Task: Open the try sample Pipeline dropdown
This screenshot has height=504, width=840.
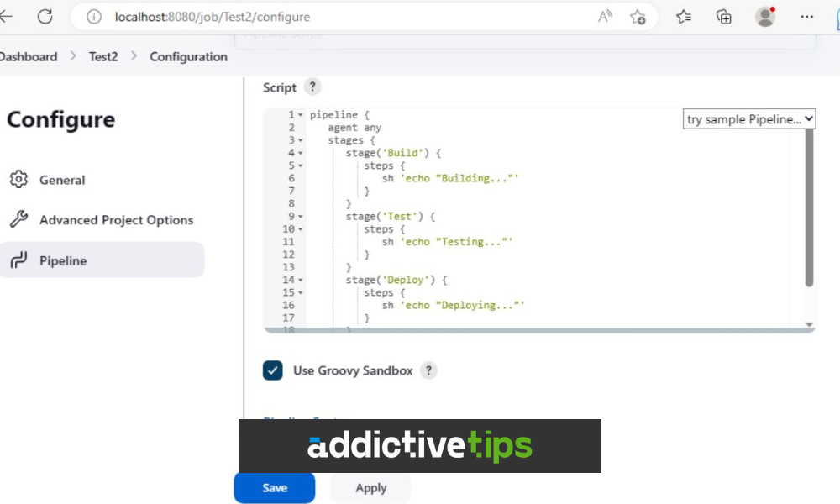Action: [x=748, y=118]
